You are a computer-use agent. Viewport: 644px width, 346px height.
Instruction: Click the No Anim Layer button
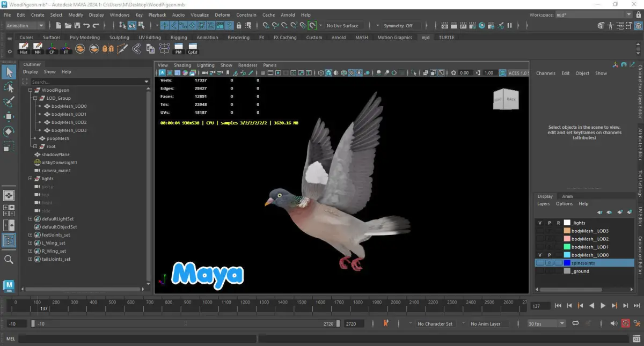[x=486, y=323]
